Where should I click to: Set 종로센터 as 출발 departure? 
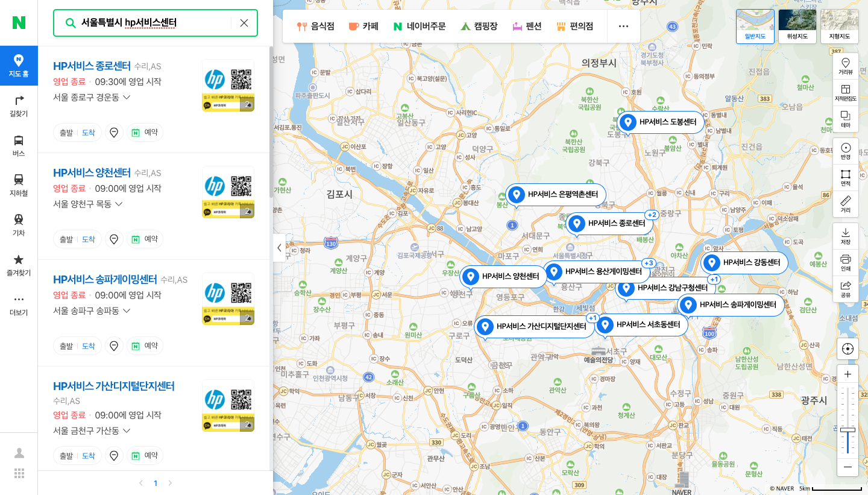66,133
